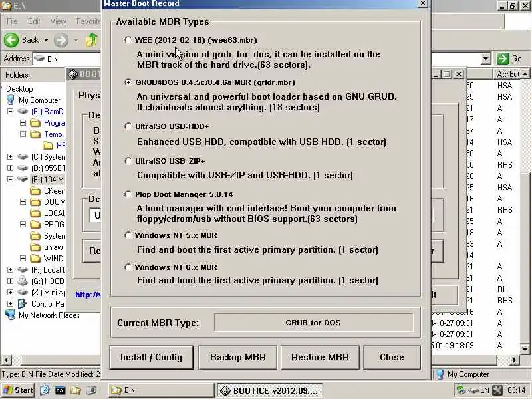Select the (X:) Mini Xp drive icon
Screen dimensions: 532x399
[x=23, y=292]
